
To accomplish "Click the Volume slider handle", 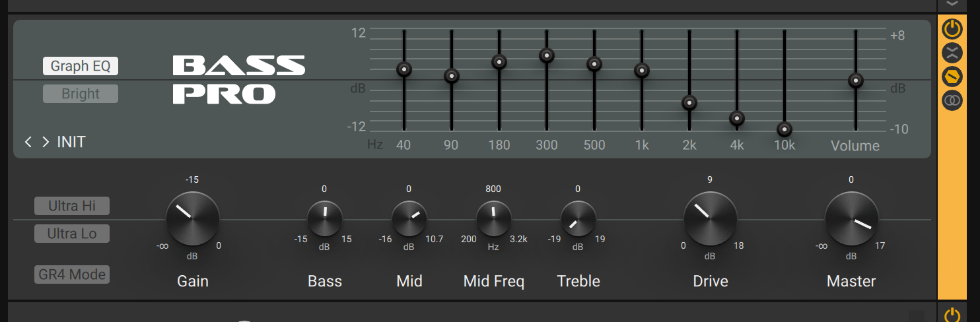I will (856, 80).
